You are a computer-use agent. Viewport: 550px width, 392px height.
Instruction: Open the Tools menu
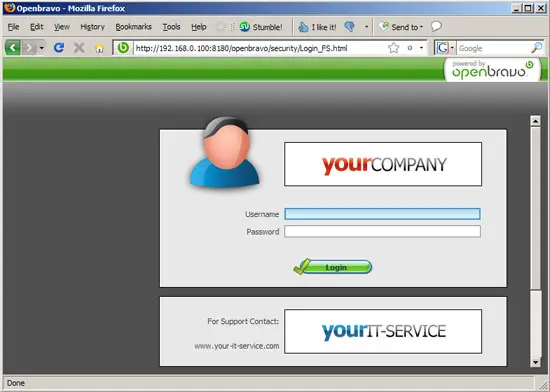[x=171, y=27]
